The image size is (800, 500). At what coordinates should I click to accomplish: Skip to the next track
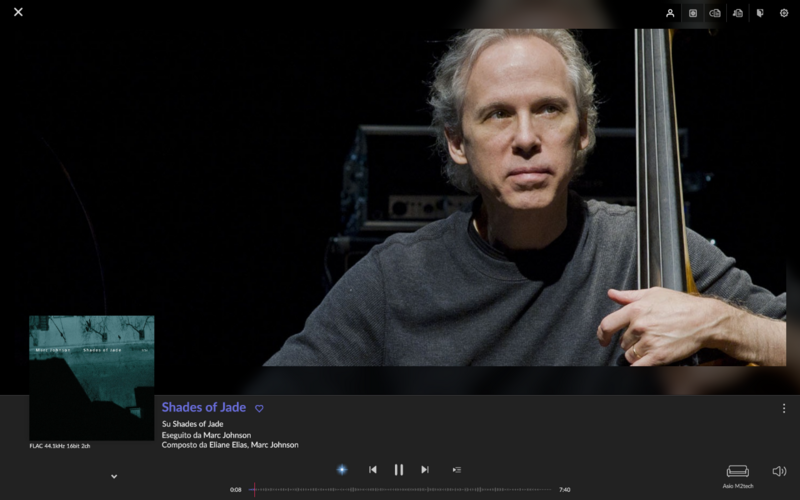click(x=424, y=469)
